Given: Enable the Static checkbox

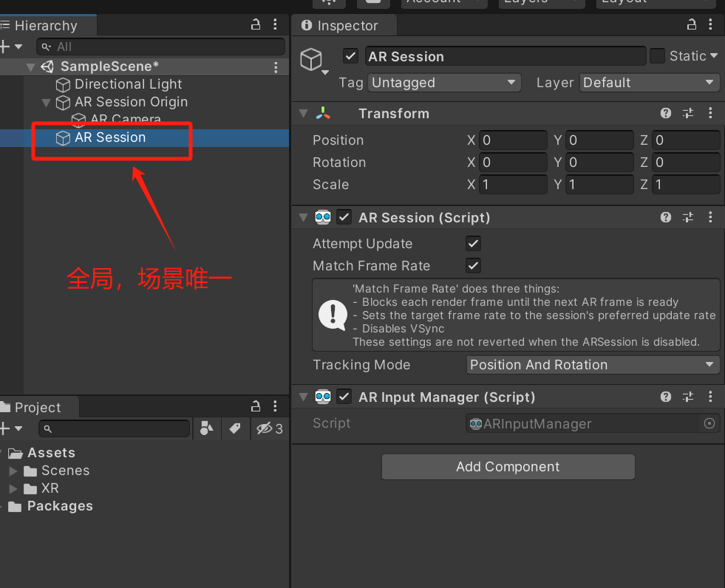Looking at the screenshot, I should (x=657, y=56).
